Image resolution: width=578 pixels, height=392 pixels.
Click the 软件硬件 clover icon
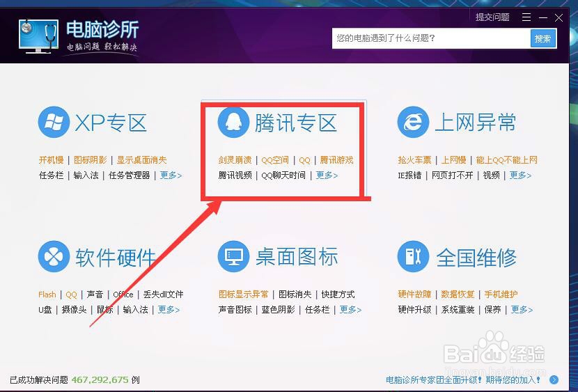pyautogui.click(x=54, y=256)
